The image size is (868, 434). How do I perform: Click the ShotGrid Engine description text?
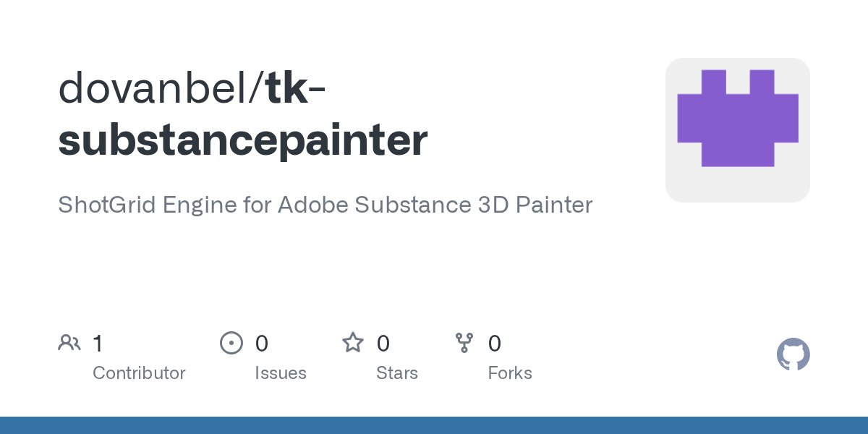[325, 205]
